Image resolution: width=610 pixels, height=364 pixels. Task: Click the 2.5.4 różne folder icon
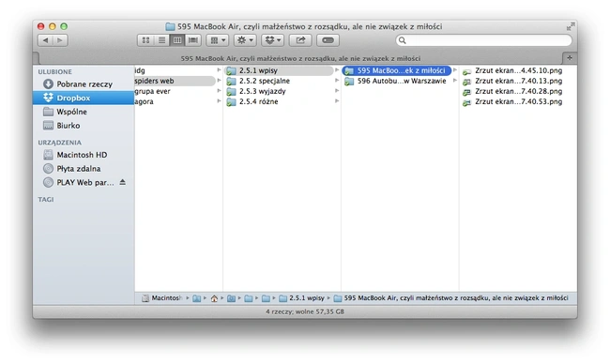[x=231, y=102]
